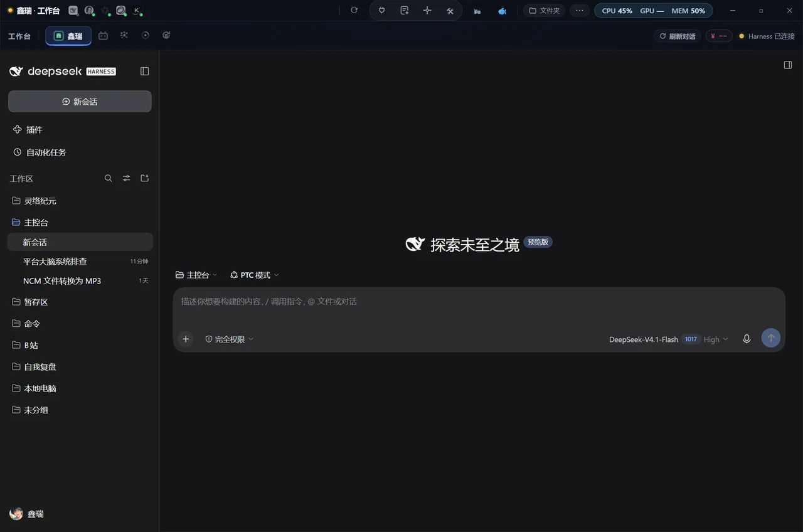
Task: Open the 主控台 workspace dropdown above input
Action: pyautogui.click(x=196, y=275)
